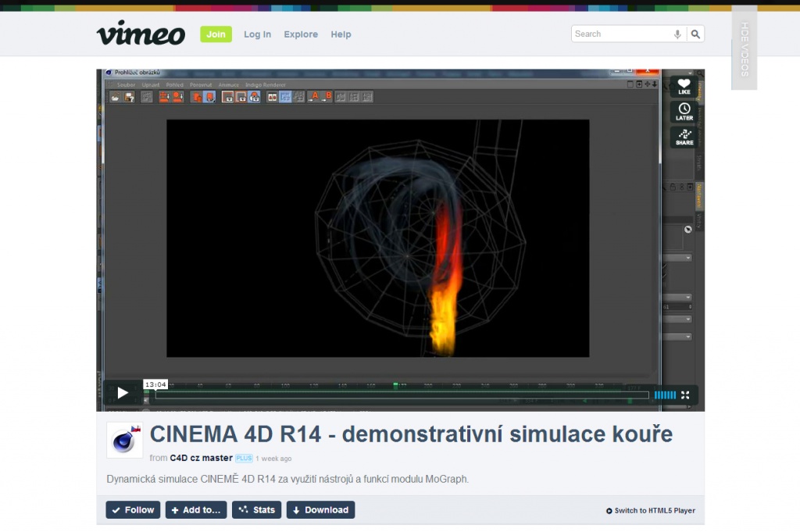Click the microphone voice search icon
This screenshot has height=532, width=800.
coord(677,34)
